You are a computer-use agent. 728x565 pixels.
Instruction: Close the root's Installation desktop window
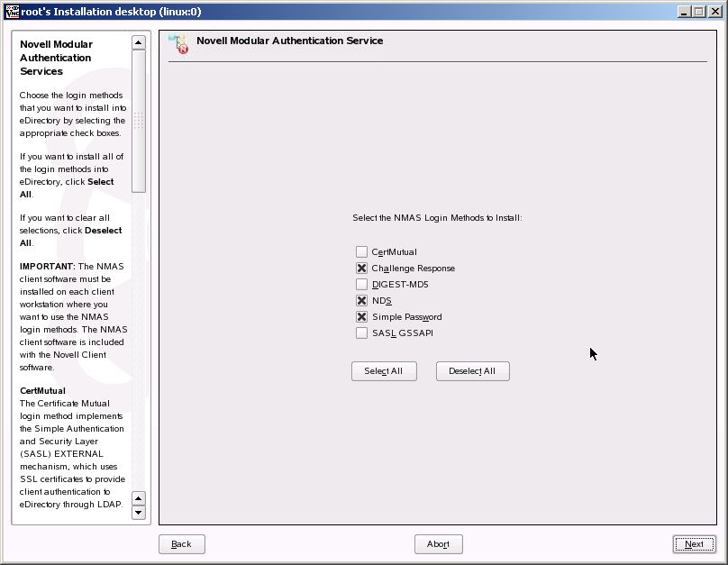coord(715,12)
